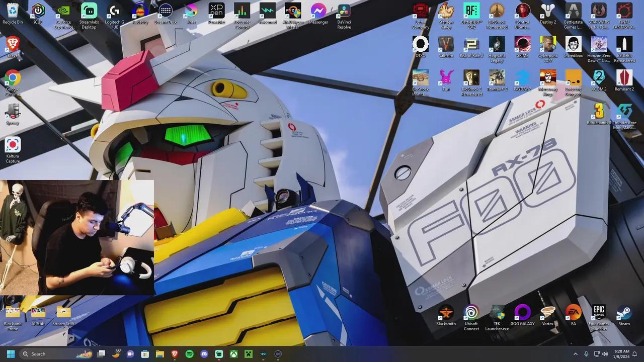Open BattleBit Remastered icon
This screenshot has width=644, height=362.
[624, 49]
